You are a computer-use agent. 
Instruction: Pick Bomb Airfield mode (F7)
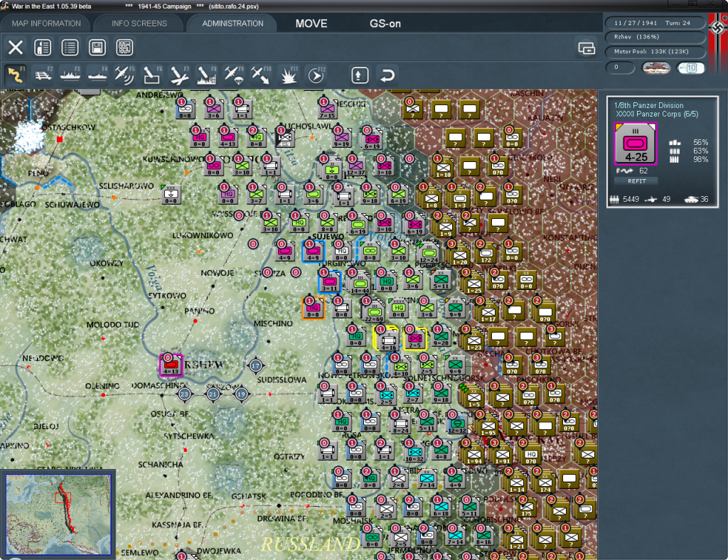(179, 75)
